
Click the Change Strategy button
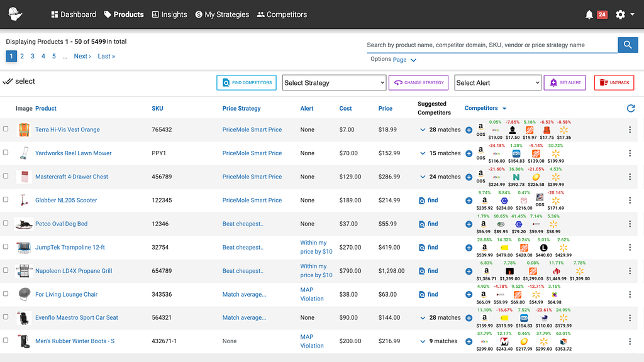418,82
